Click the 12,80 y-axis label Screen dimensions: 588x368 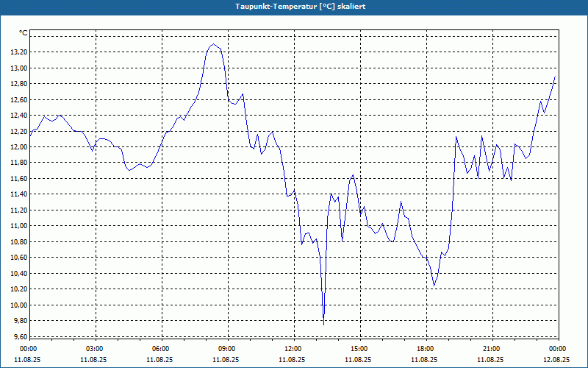tap(20, 84)
